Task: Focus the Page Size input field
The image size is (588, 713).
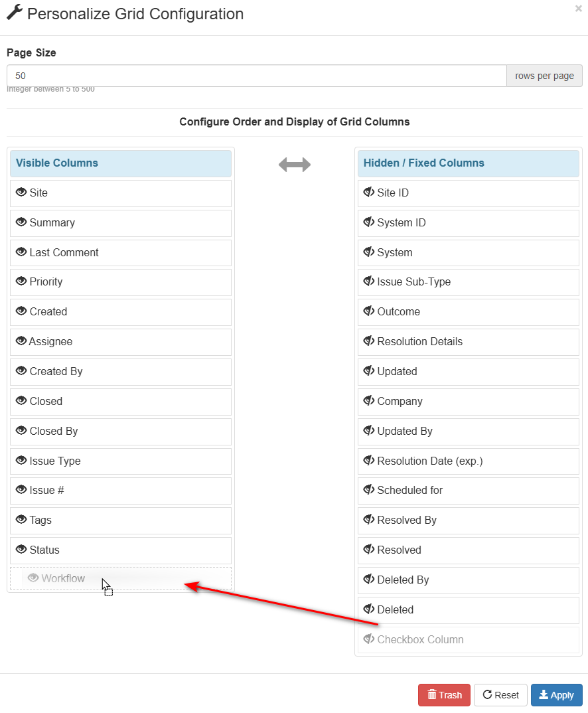Action: (256, 76)
